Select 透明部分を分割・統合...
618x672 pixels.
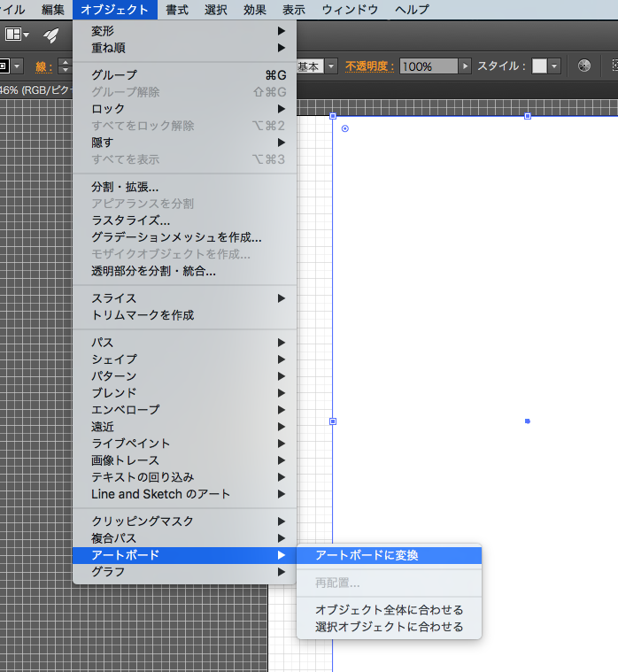click(185, 271)
